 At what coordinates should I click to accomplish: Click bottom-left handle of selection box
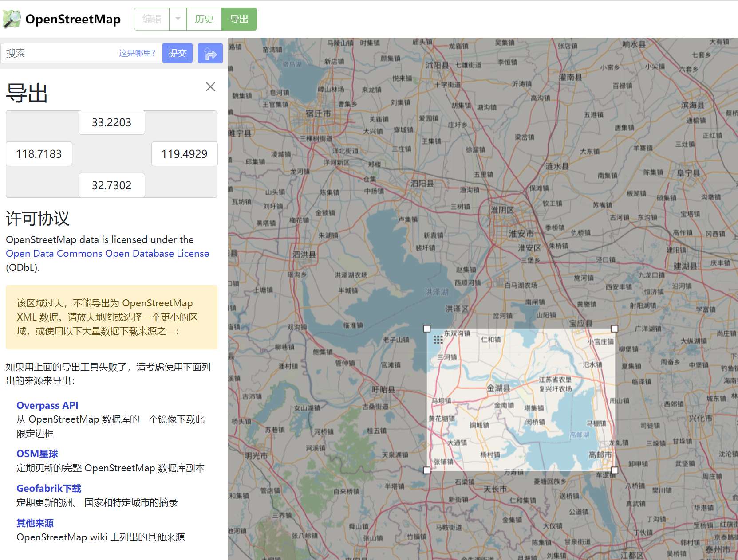pyautogui.click(x=427, y=470)
